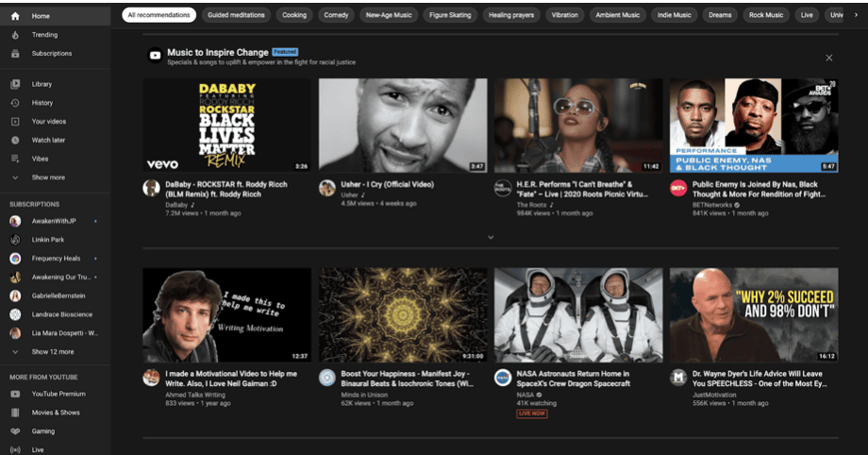Image resolution: width=868 pixels, height=455 pixels.
Task: Play Writing Motivation video thumbnail
Action: pos(227,315)
